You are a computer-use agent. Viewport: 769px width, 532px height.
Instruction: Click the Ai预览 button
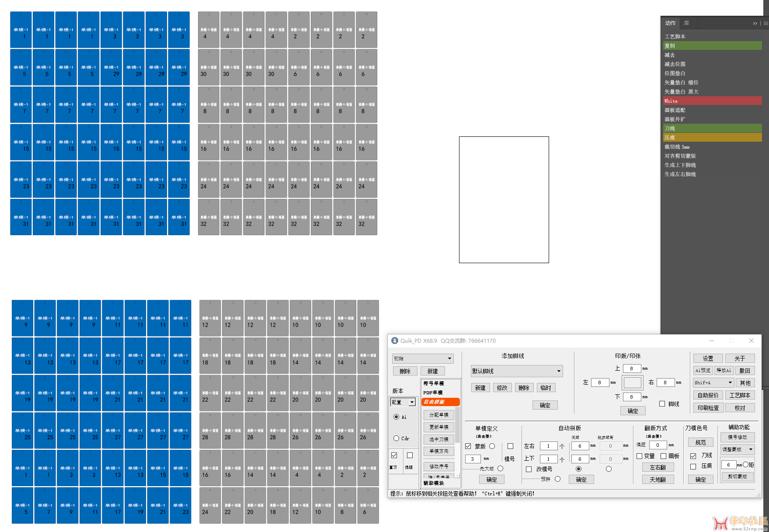(x=703, y=370)
